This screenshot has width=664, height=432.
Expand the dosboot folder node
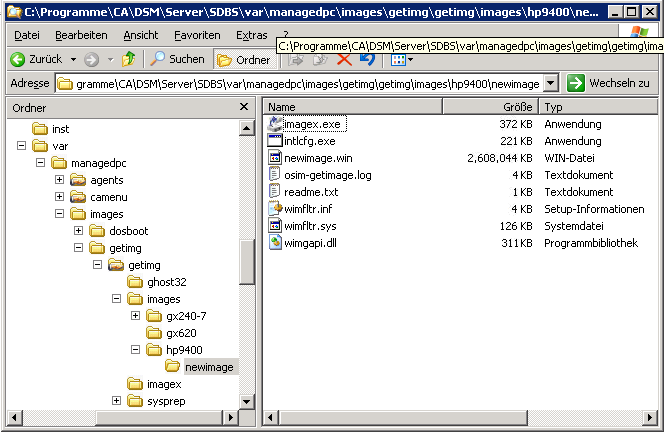tap(78, 230)
